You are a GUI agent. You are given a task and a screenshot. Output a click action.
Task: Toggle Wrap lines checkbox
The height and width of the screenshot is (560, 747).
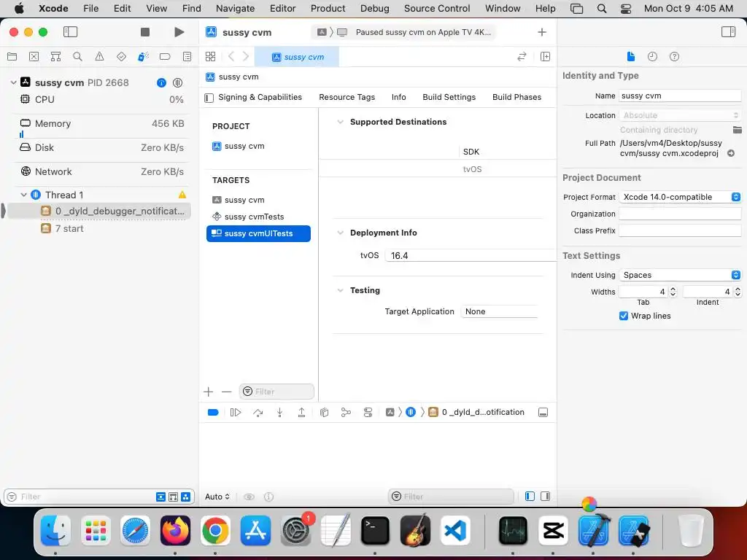624,316
